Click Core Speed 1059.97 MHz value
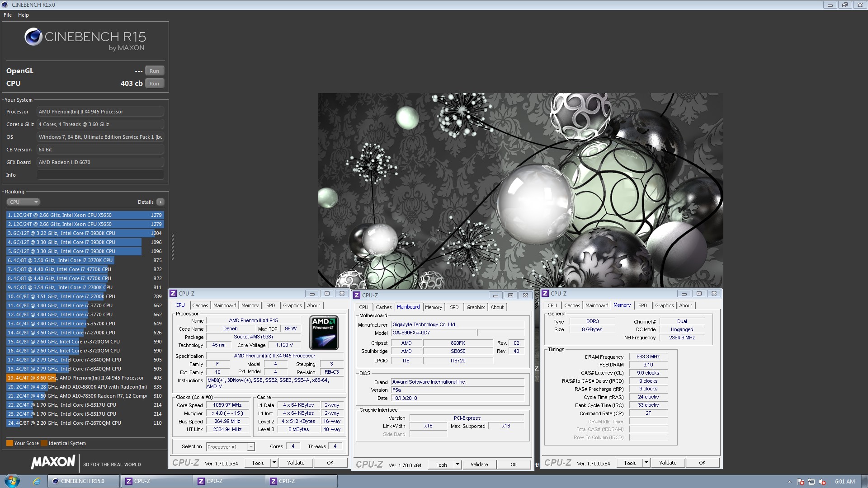The height and width of the screenshot is (488, 868). coord(227,405)
